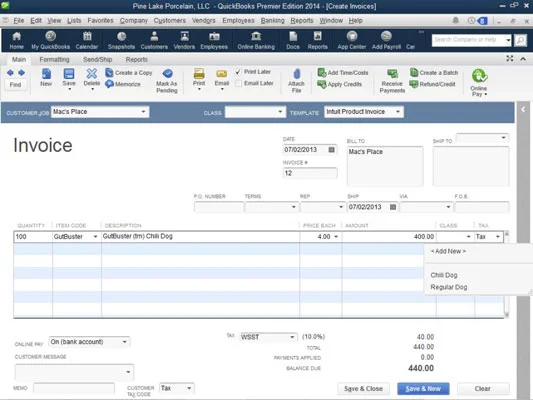533x400 pixels.
Task: Switch to Formatting tab
Action: coord(54,59)
